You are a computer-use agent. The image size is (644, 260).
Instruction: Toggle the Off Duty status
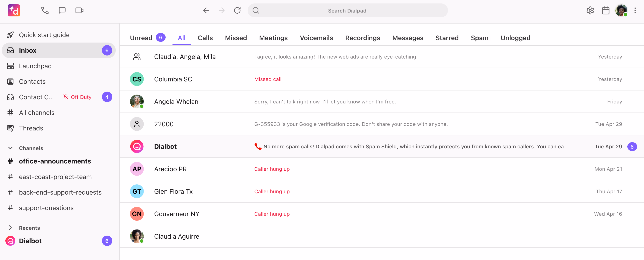click(x=77, y=97)
